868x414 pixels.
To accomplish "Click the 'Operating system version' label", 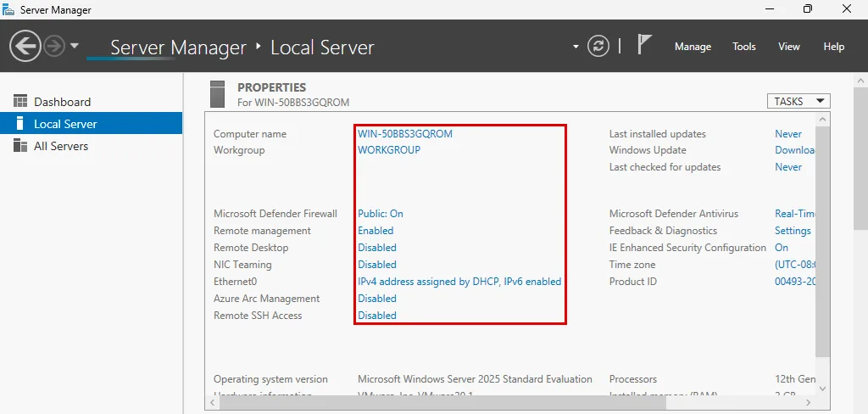I will pyautogui.click(x=270, y=379).
